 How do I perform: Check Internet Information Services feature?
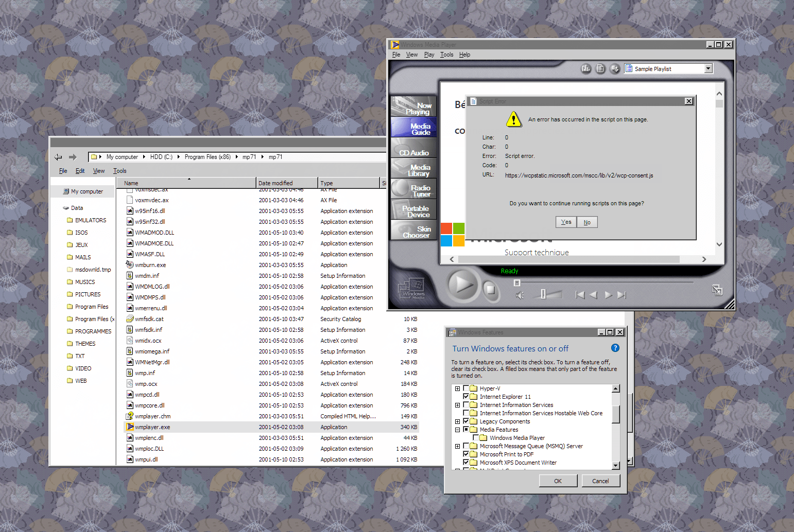click(466, 405)
